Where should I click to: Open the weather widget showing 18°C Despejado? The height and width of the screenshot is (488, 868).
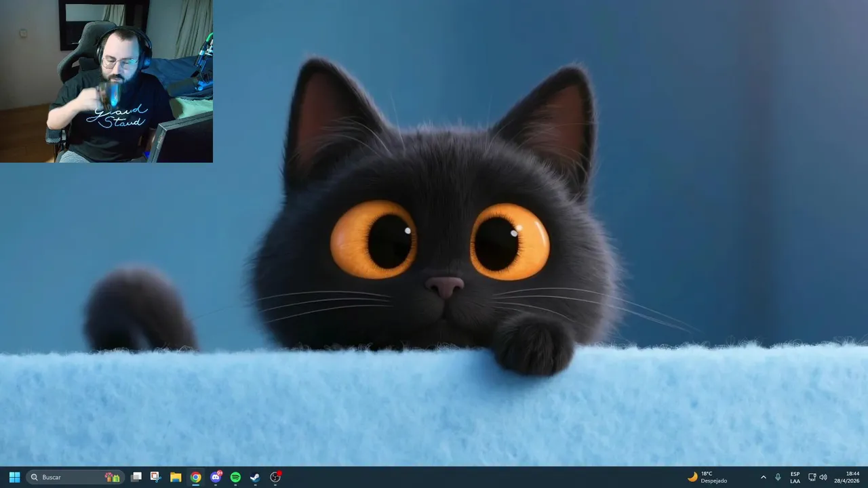(707, 477)
